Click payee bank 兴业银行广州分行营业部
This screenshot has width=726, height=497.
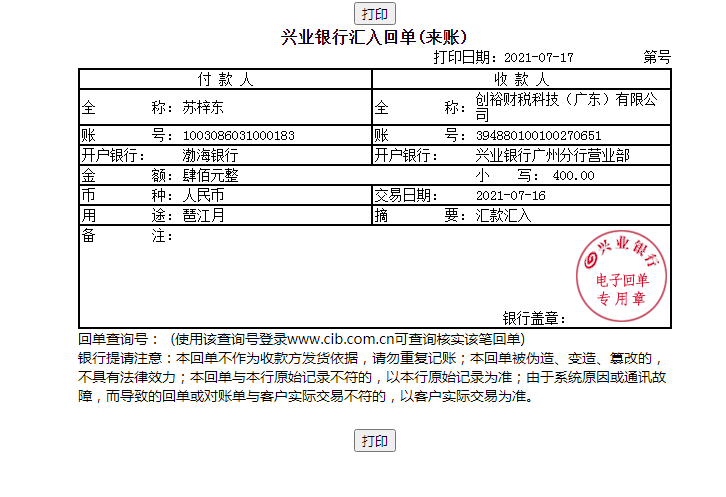coord(552,155)
